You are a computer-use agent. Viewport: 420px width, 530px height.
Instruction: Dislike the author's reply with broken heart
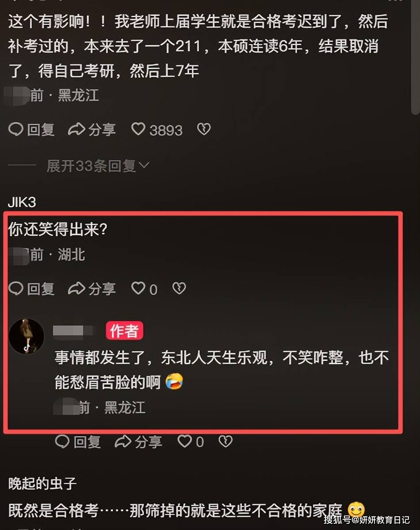[x=225, y=441]
